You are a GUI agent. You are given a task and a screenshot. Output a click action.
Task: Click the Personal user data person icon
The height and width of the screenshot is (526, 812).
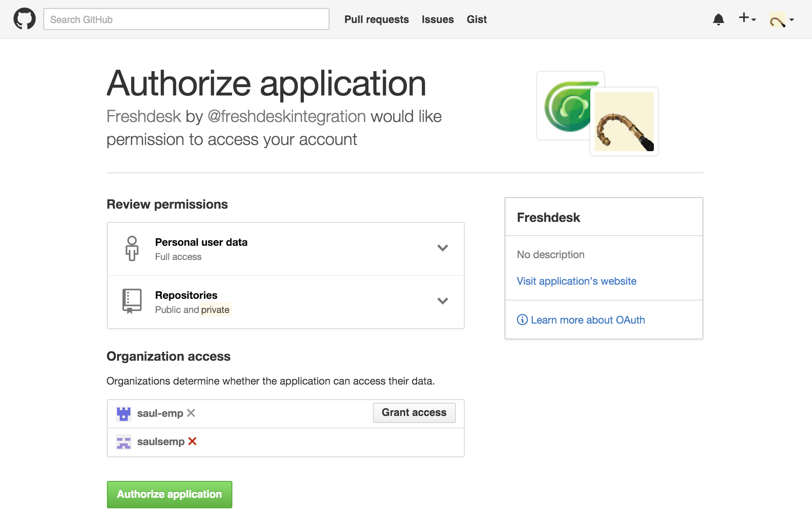tap(132, 248)
